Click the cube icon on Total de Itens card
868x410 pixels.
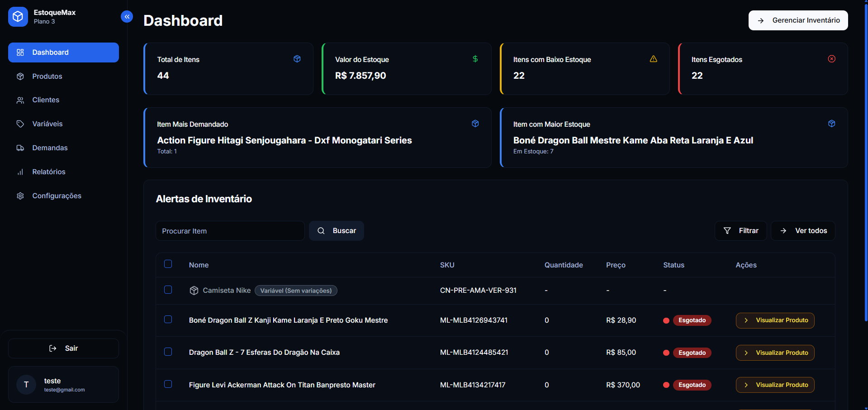(297, 59)
